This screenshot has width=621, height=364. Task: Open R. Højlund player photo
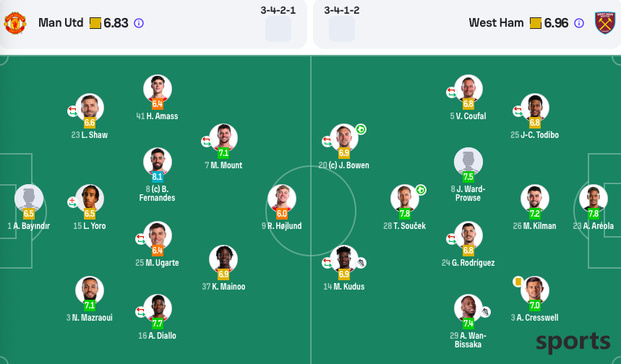coord(282,198)
